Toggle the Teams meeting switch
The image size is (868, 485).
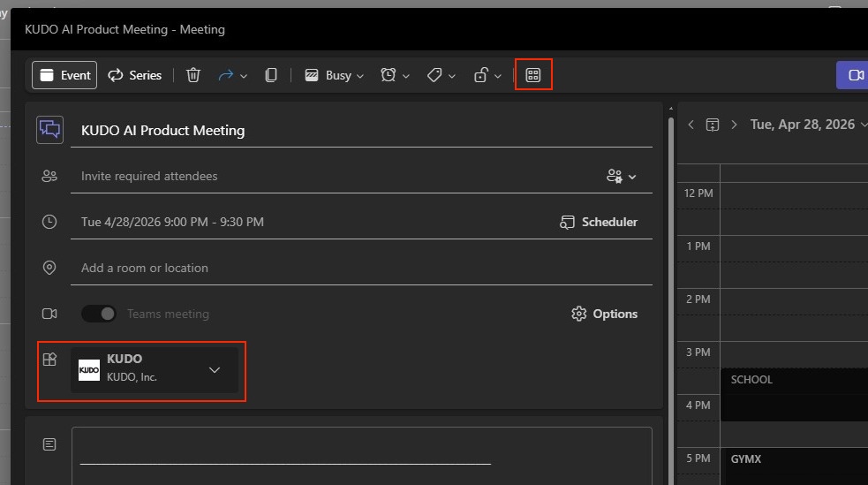(99, 314)
